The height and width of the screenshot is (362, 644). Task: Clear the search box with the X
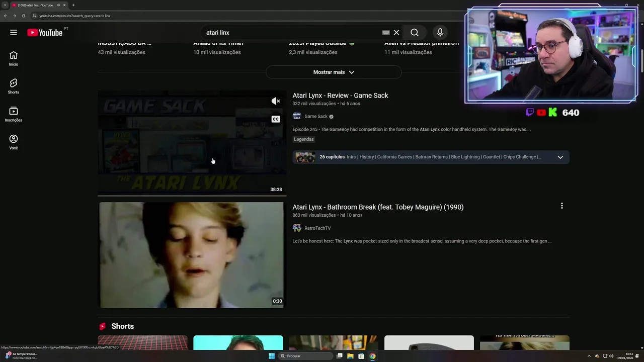(x=396, y=33)
